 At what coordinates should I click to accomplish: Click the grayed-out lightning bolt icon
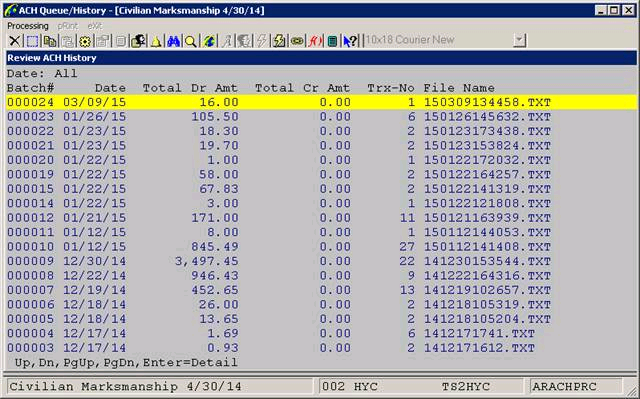[262, 41]
